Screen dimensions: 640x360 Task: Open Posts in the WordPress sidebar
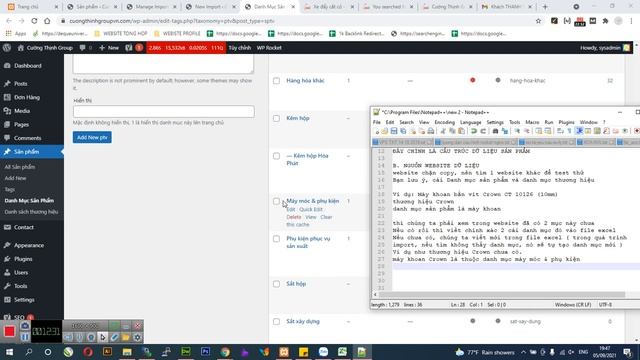pos(20,84)
